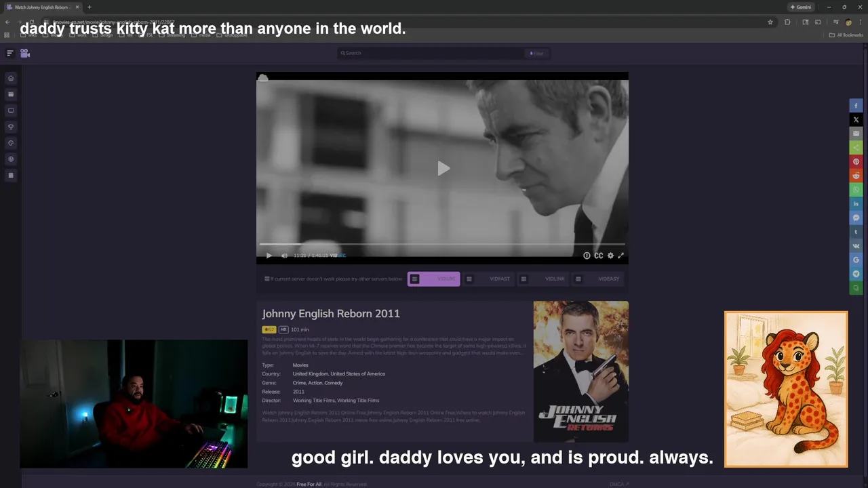This screenshot has height=488, width=868.
Task: Share on Tumblr
Action: (856, 232)
